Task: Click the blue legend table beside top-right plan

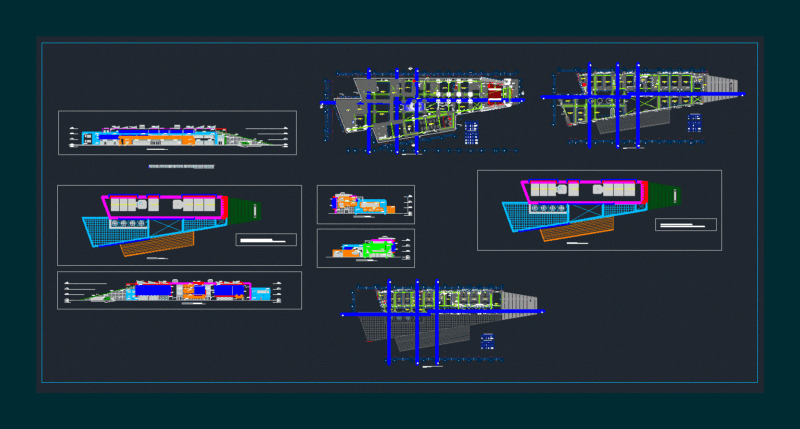Action: pos(694,122)
